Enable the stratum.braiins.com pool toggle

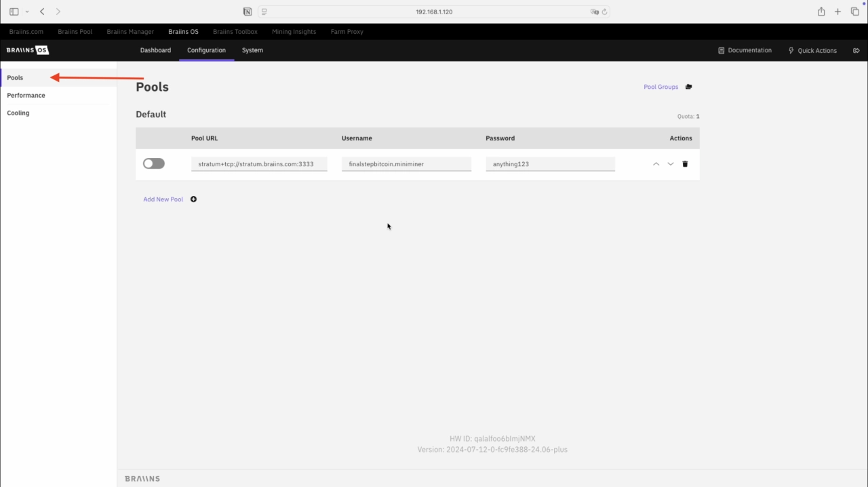[154, 163]
